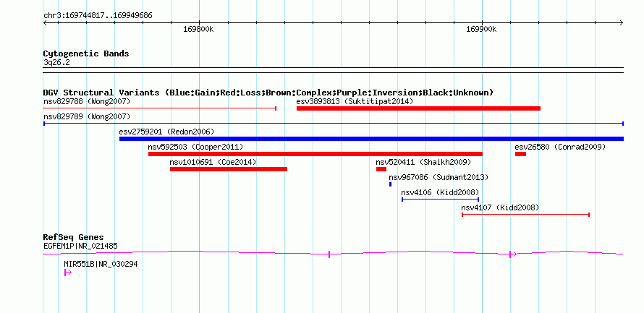The height and width of the screenshot is (313, 644).
Task: Select the thin red nsv829788 loss bar
Action: pyautogui.click(x=160, y=108)
